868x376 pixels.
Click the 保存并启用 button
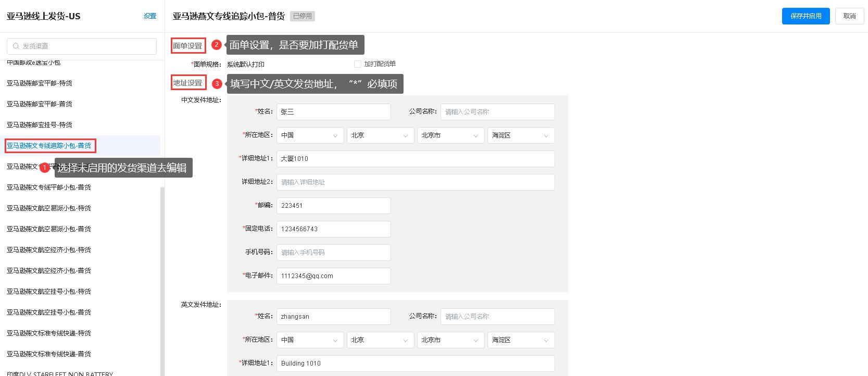click(x=806, y=16)
